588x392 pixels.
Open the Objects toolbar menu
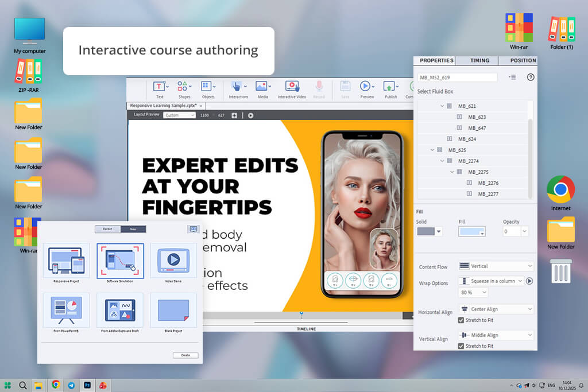(x=208, y=90)
